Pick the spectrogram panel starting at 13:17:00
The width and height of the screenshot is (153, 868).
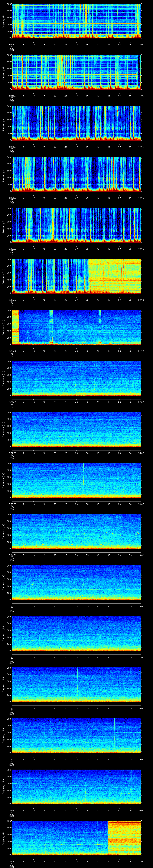[x=77, y=174]
